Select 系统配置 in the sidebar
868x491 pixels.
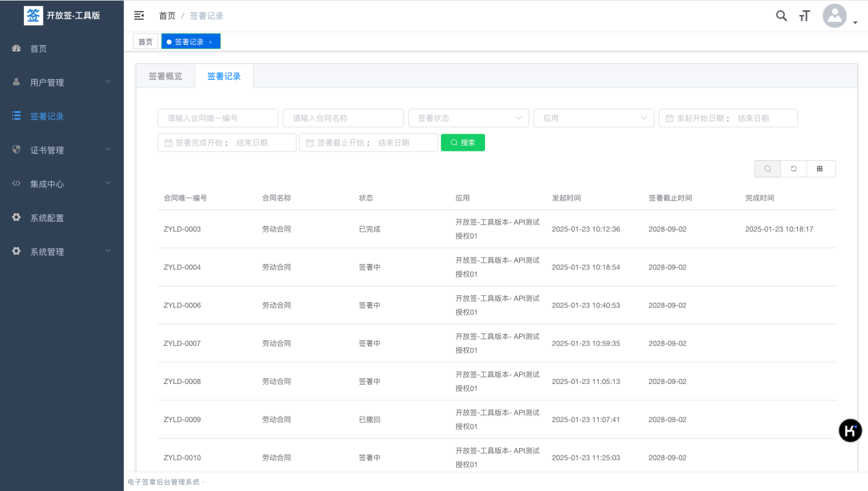pos(62,218)
